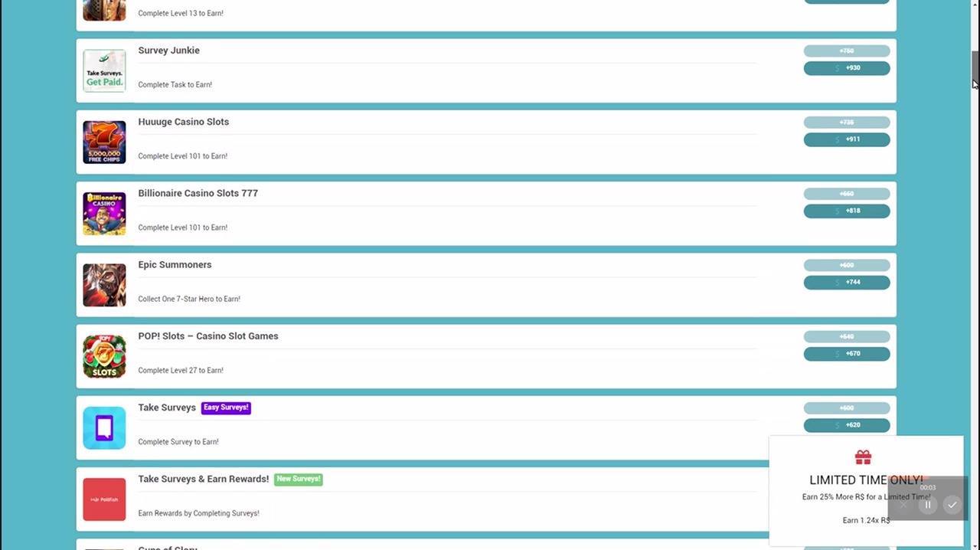This screenshot has height=550, width=980.
Task: Open the Huuuge Casino Slots title
Action: coord(184,122)
